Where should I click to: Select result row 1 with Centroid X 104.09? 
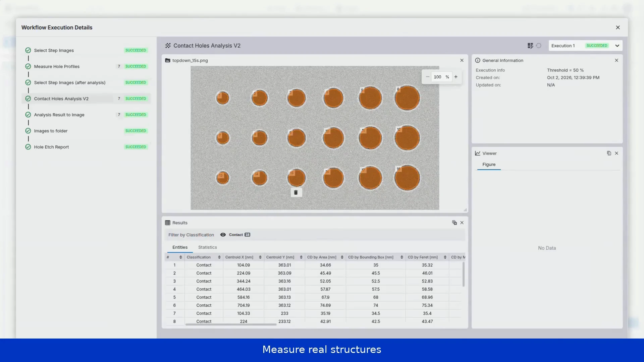click(x=313, y=265)
